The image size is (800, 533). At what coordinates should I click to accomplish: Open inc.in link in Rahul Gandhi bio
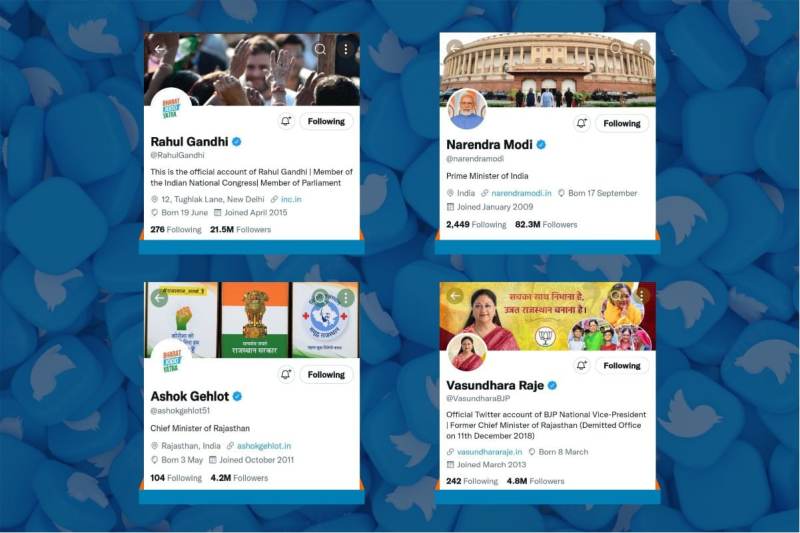point(291,199)
